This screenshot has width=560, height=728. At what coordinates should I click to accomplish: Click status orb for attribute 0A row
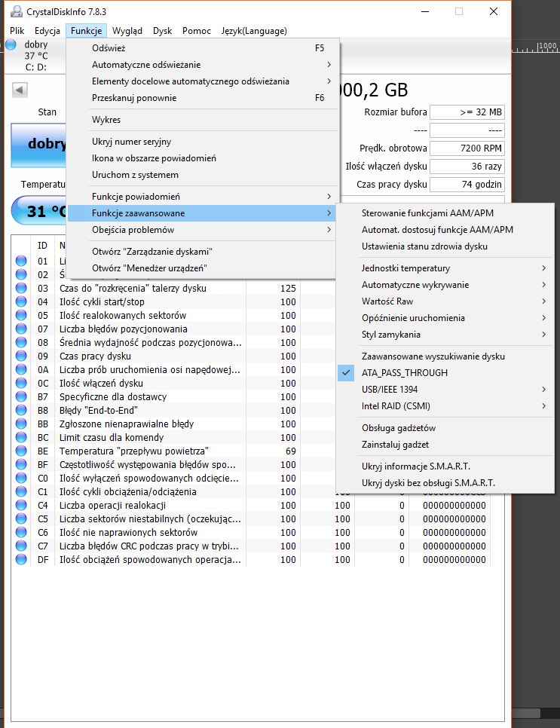[x=21, y=369]
